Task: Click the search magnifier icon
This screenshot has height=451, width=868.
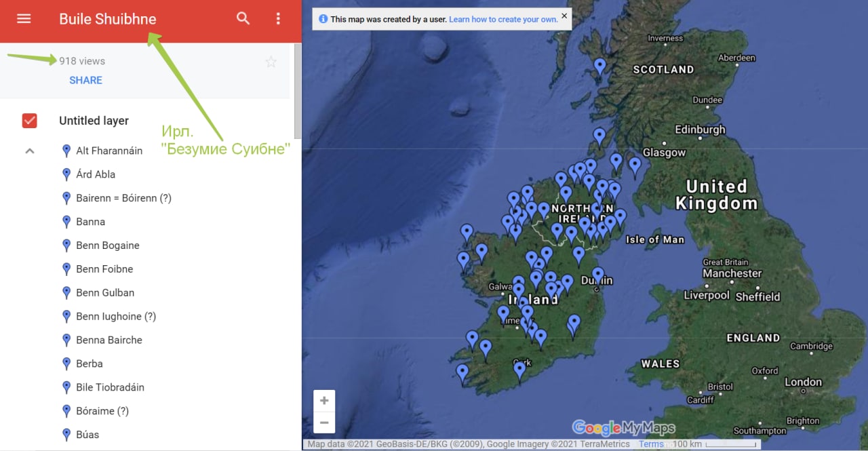Action: (243, 19)
